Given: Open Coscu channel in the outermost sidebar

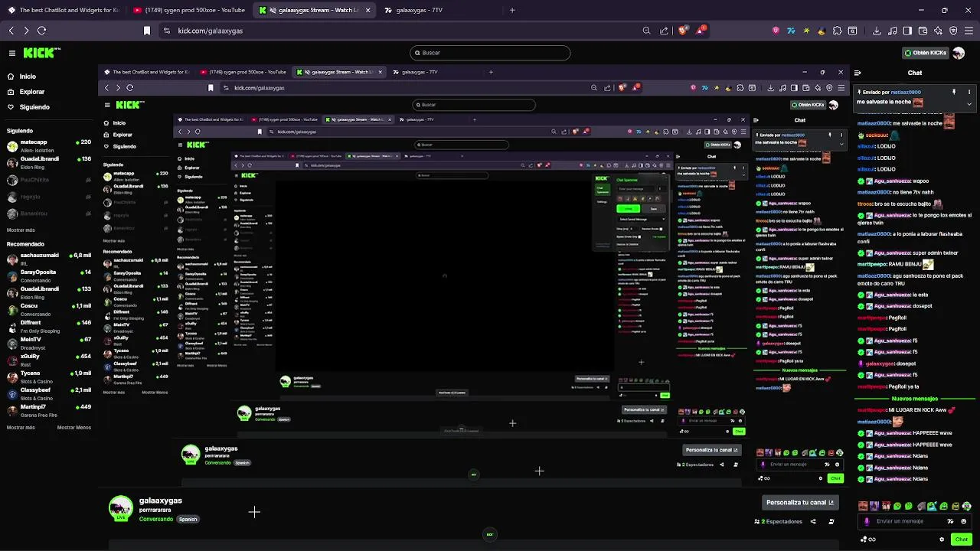Looking at the screenshot, I should [49, 310].
